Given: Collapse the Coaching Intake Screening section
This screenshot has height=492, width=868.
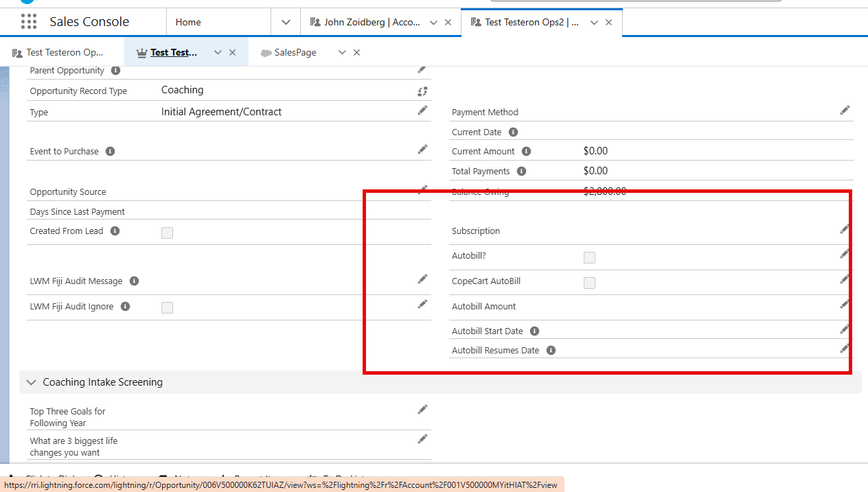Looking at the screenshot, I should pyautogui.click(x=31, y=382).
